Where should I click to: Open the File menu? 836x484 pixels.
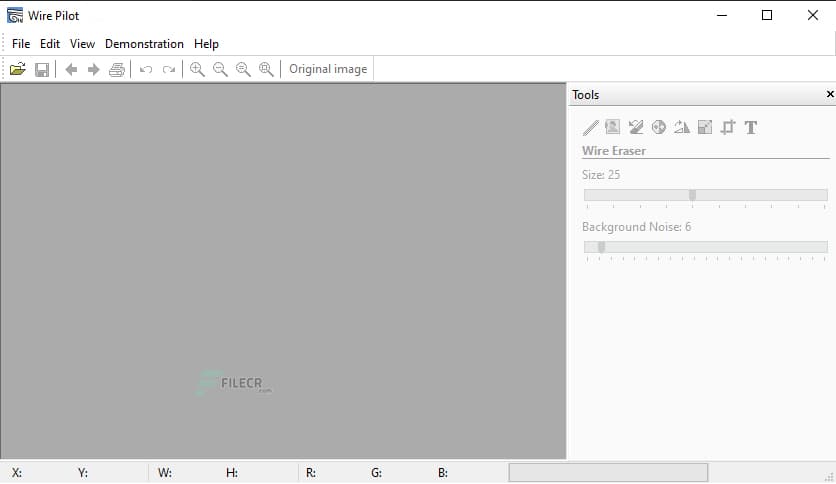tap(21, 44)
